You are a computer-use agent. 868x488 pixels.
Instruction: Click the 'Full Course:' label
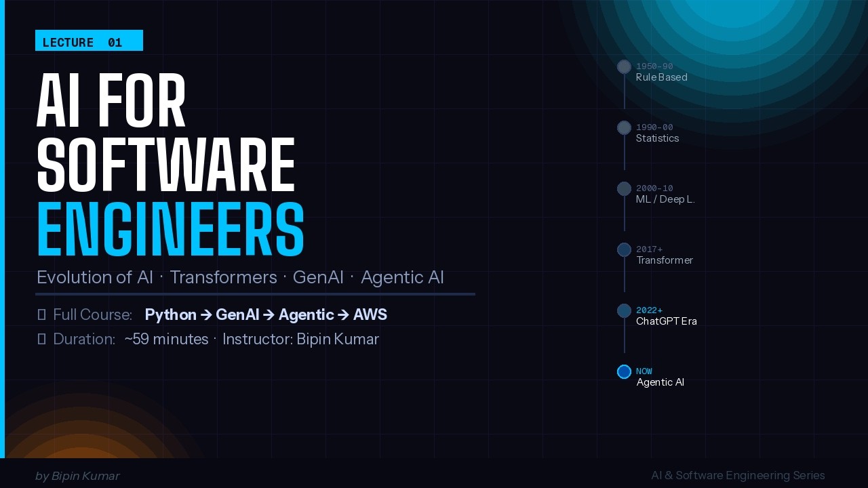tap(93, 314)
